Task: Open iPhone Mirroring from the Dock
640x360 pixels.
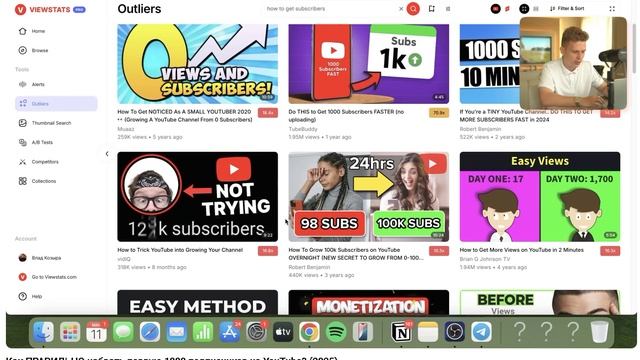Action: point(362,331)
